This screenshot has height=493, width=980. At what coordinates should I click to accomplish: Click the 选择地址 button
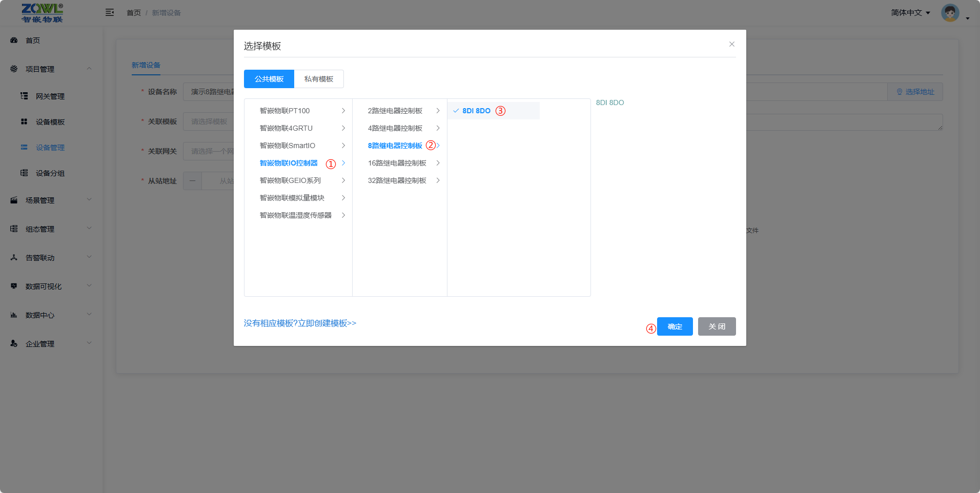coord(915,92)
